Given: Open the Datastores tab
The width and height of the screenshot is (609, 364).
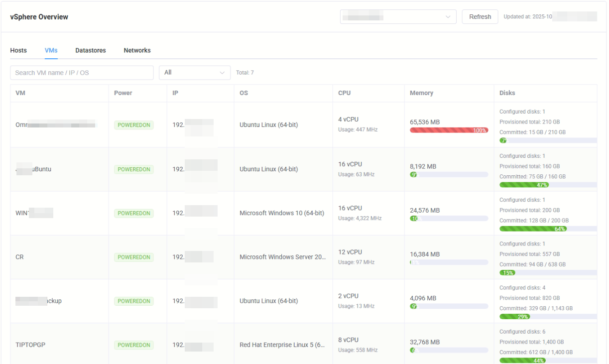Looking at the screenshot, I should pos(91,50).
